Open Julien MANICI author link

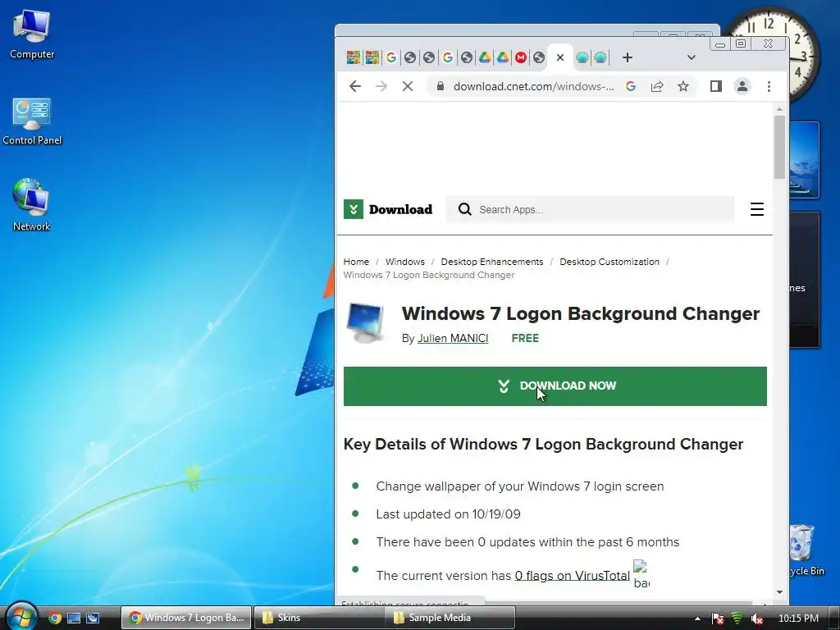point(453,338)
